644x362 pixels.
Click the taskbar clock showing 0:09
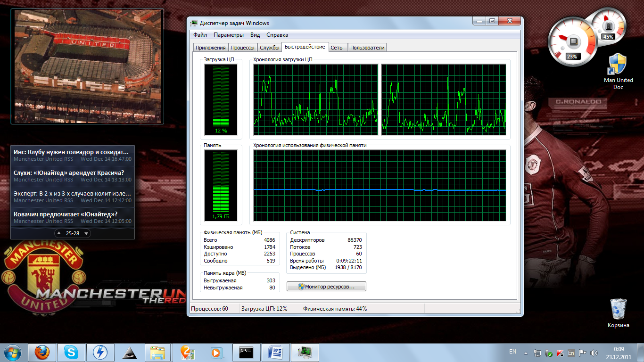pos(619,353)
